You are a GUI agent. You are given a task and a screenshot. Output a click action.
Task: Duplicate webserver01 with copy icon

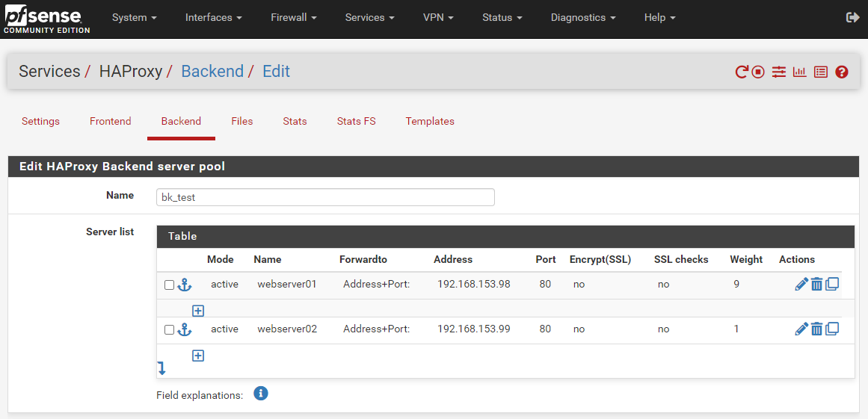tap(832, 284)
